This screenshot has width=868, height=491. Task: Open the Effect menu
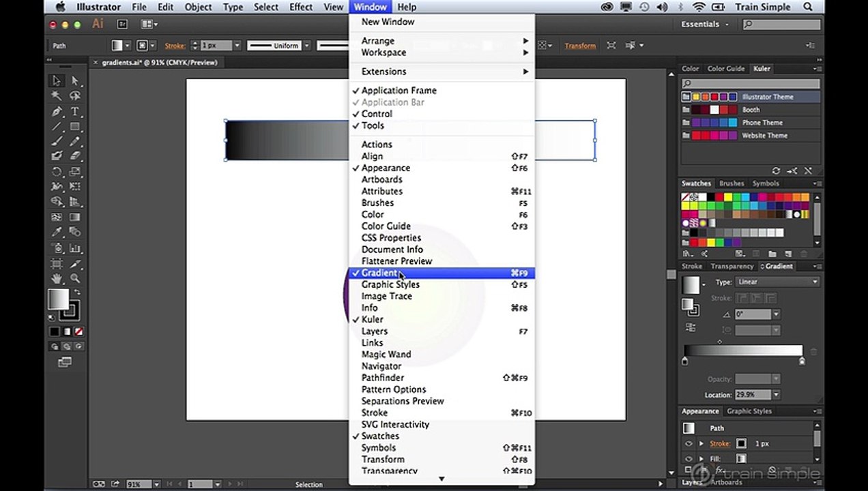point(301,7)
